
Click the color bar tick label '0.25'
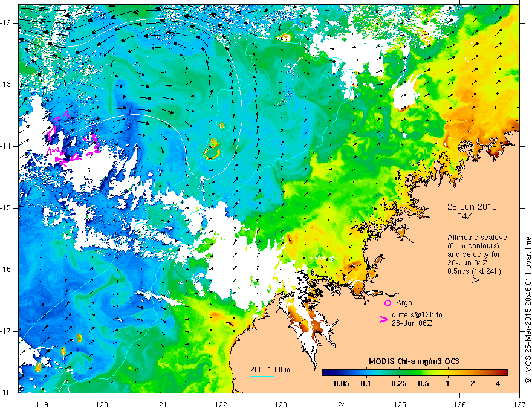coord(398,384)
